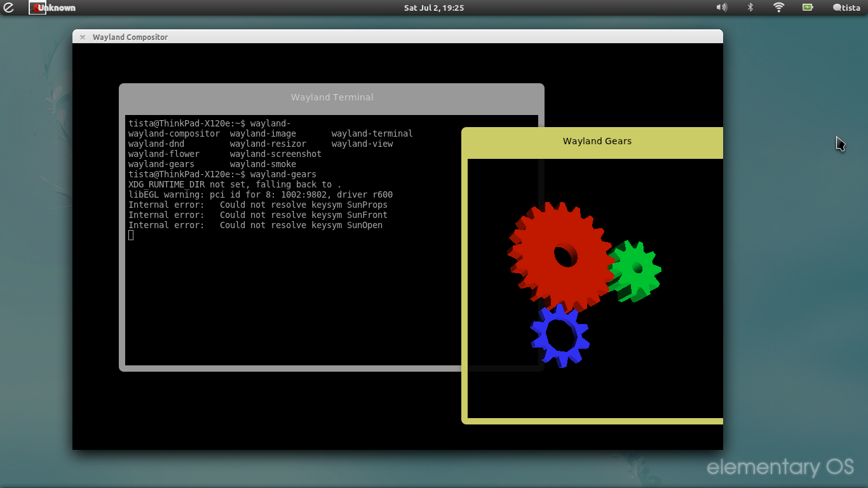This screenshot has width=868, height=488.
Task: Open the elementary applications menu icon
Action: pyautogui.click(x=9, y=8)
